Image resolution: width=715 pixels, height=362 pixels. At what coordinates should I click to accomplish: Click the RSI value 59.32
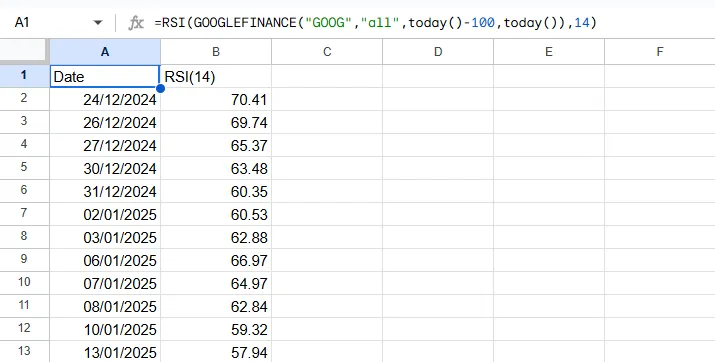(216, 329)
